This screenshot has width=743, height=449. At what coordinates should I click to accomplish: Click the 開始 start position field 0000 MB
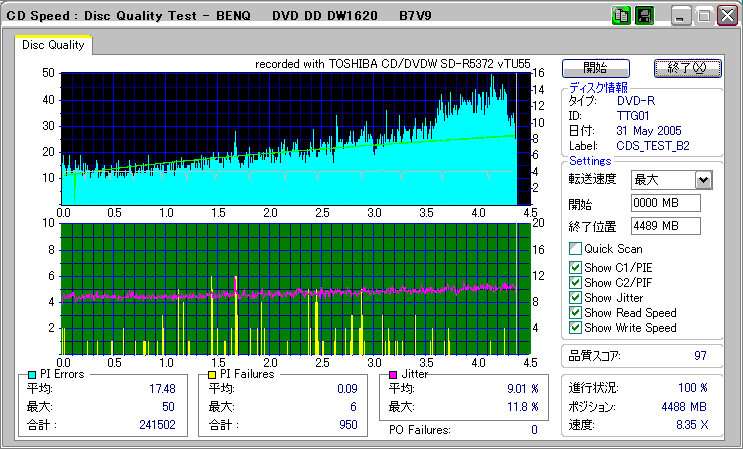(665, 204)
